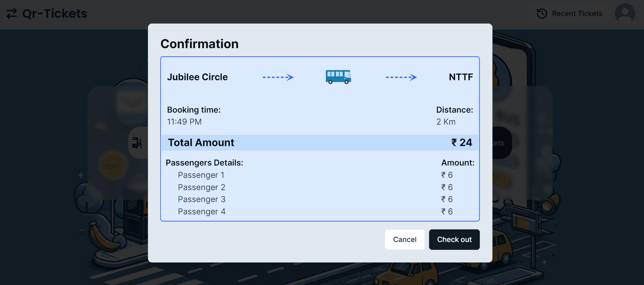Click the blue bus icon
Viewport: 644px width, 285px height.
point(338,77)
